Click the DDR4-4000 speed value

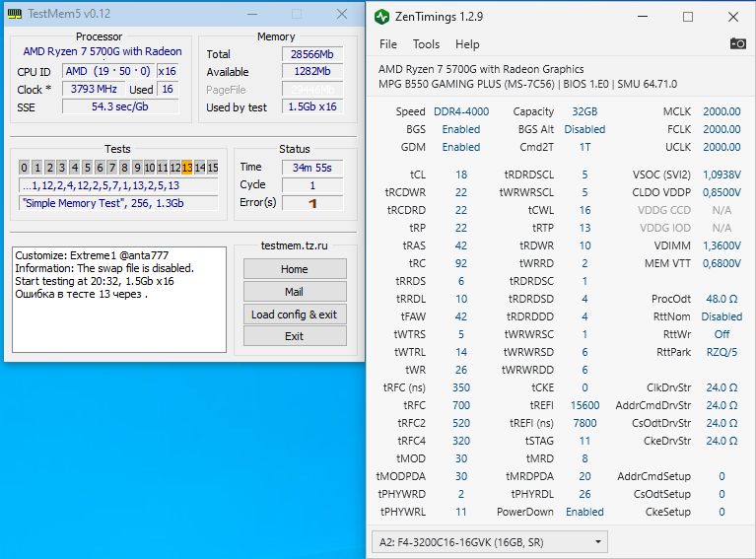[461, 111]
